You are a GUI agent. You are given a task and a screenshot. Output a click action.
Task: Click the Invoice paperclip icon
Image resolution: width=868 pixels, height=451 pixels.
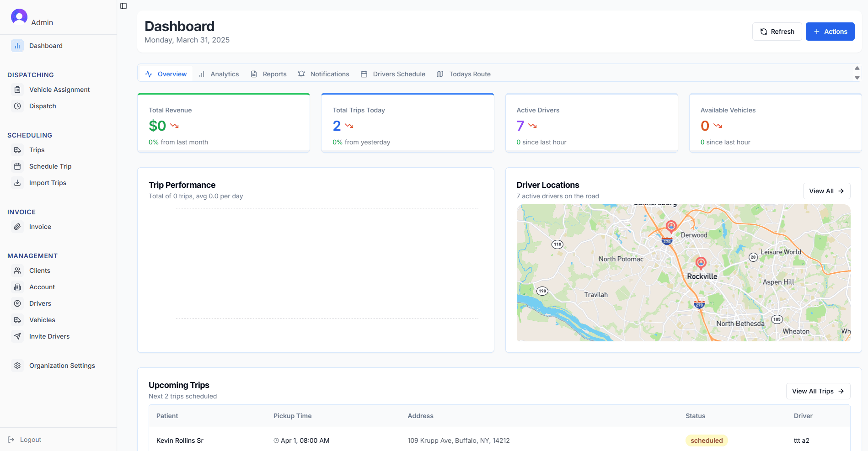click(17, 227)
